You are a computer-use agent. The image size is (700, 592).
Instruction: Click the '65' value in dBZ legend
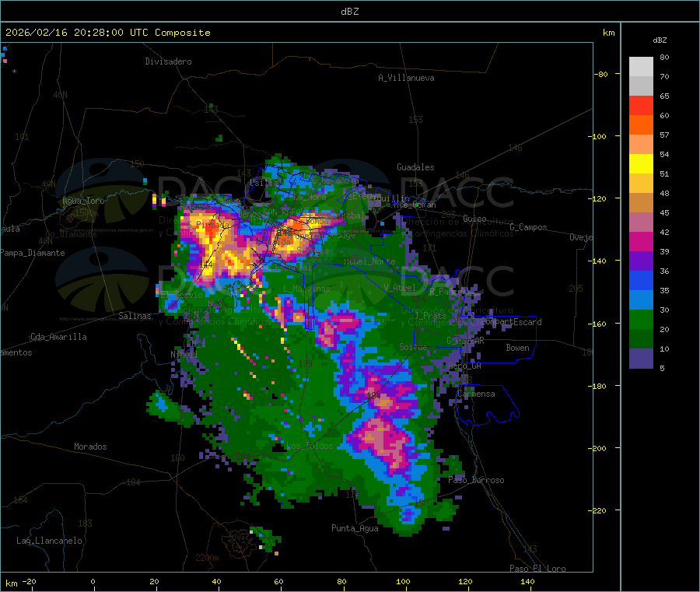(x=664, y=96)
